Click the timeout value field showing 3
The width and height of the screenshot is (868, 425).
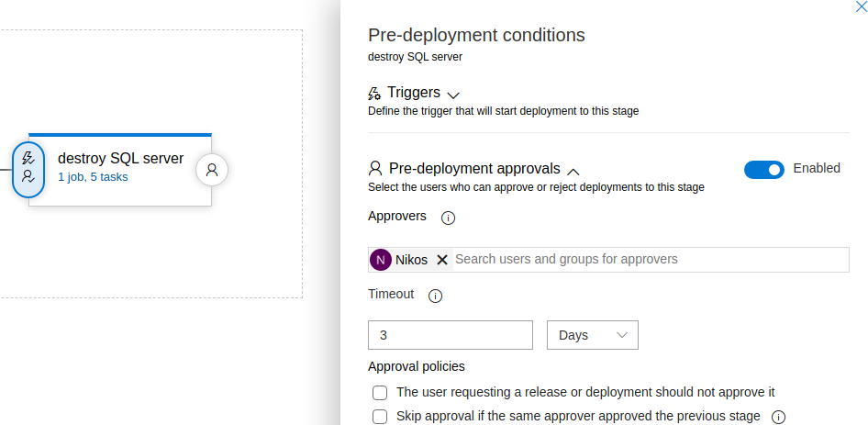[450, 335]
